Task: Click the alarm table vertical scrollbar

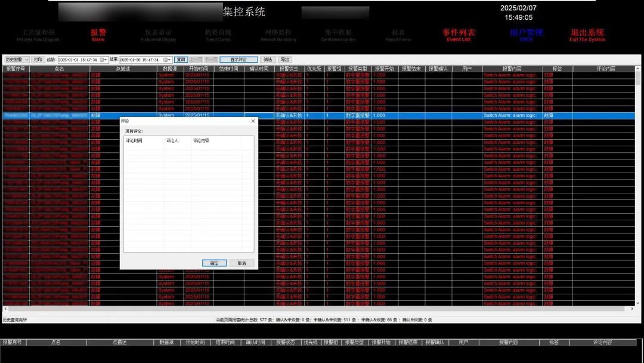Action: point(639,179)
